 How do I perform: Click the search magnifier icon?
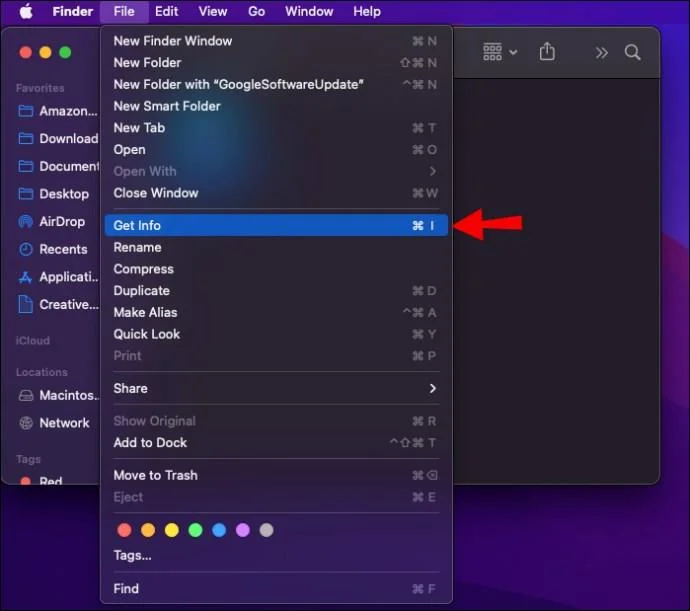pyautogui.click(x=632, y=52)
